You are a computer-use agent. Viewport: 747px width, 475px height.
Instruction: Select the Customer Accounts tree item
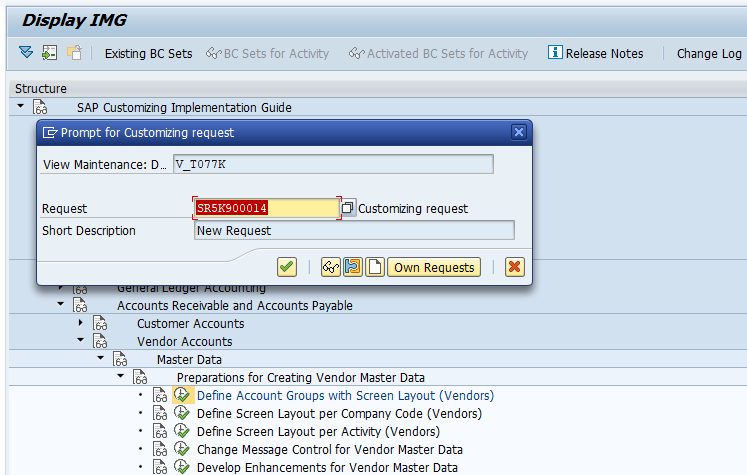[191, 323]
